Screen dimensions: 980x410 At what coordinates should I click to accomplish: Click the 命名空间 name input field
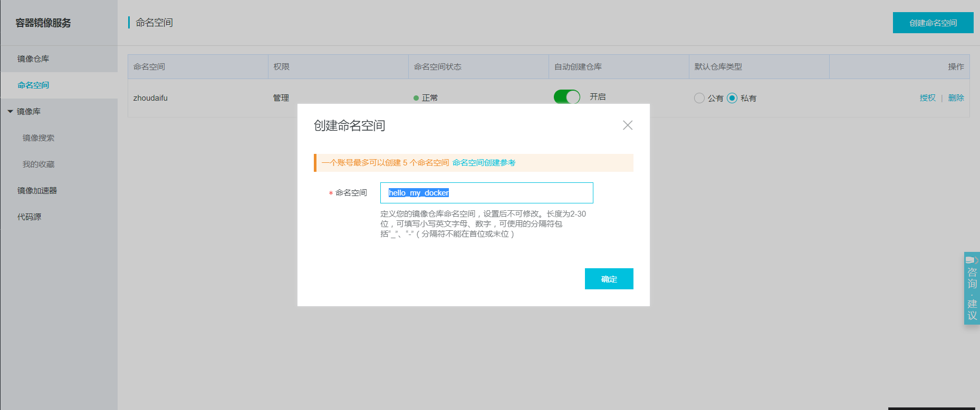click(487, 193)
